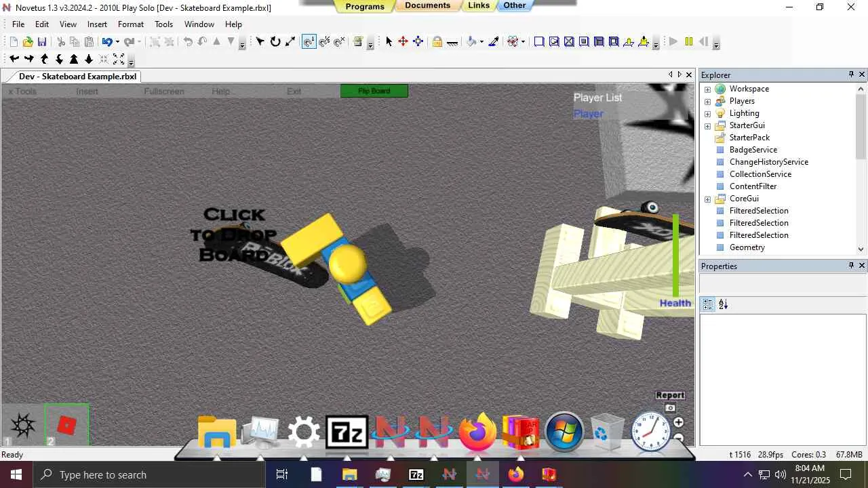The width and height of the screenshot is (868, 488).
Task: Click the Report button in the viewport
Action: pos(670,395)
